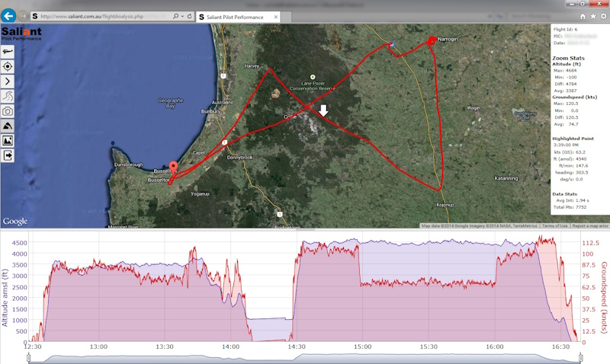Expand the side panel chevron arrow
The width and height of the screenshot is (610, 364).
pos(8,81)
